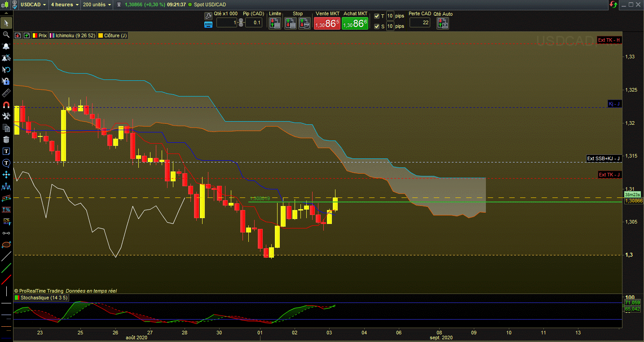Screen dimensions: 644x342
Task: Select the copy objects tool
Action: pyautogui.click(x=6, y=128)
